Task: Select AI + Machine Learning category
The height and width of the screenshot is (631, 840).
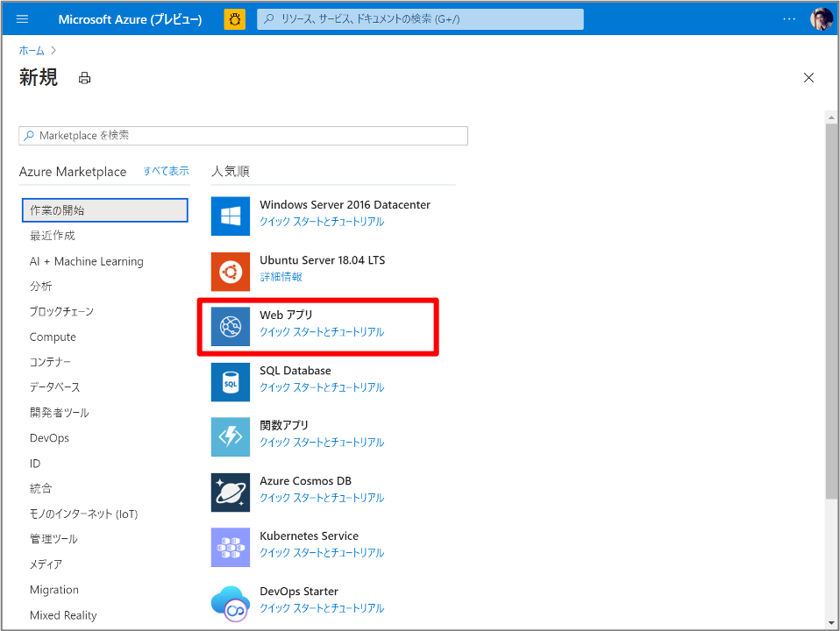Action: (x=87, y=261)
